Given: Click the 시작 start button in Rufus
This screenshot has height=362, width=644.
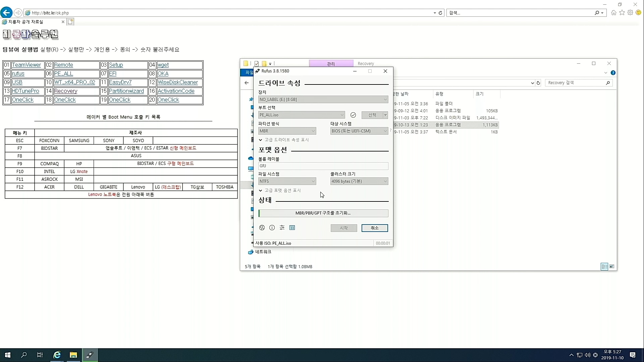Looking at the screenshot, I should [x=344, y=228].
